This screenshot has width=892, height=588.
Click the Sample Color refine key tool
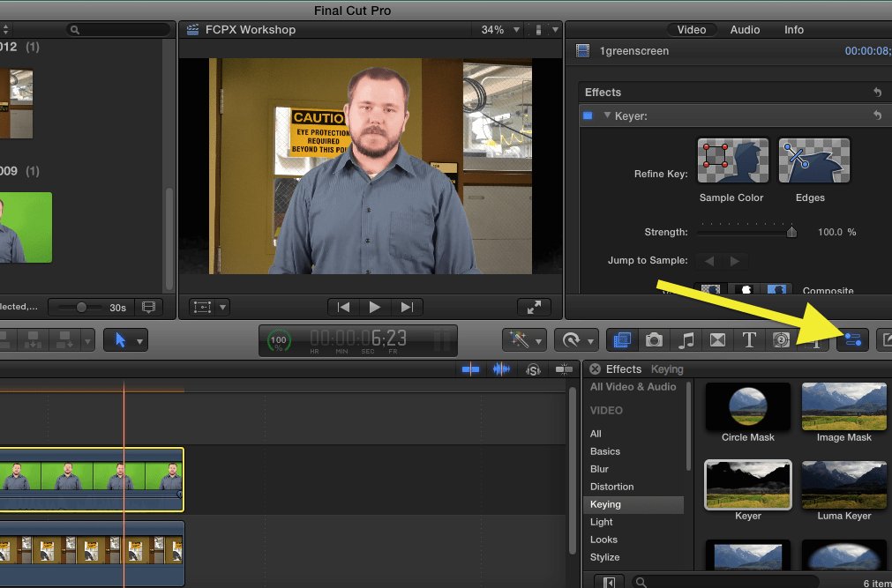(x=732, y=161)
